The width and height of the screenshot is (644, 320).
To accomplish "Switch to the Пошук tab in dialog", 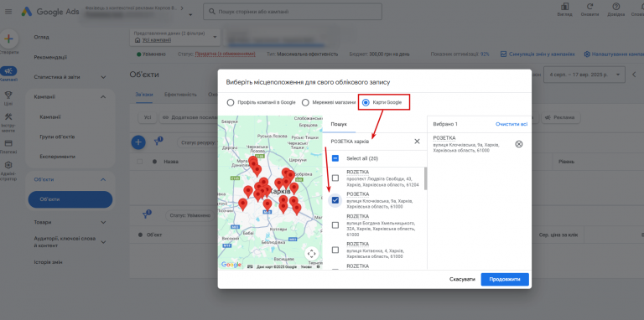I will (340, 124).
